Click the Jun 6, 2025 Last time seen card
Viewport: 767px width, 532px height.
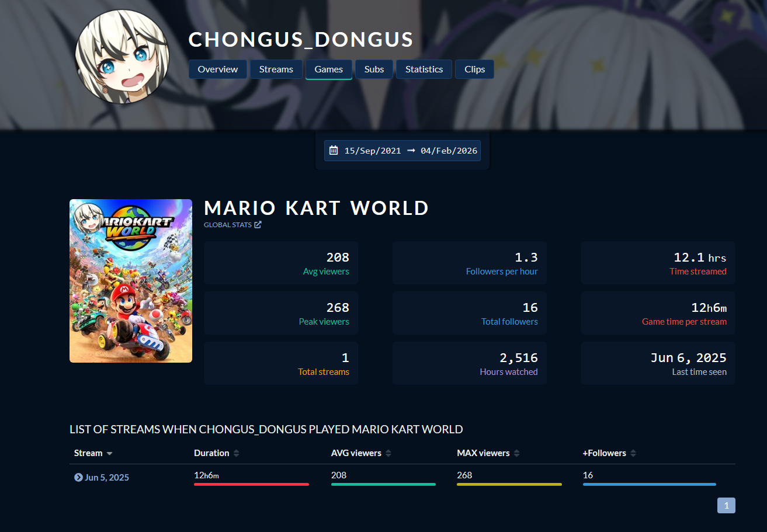point(658,363)
